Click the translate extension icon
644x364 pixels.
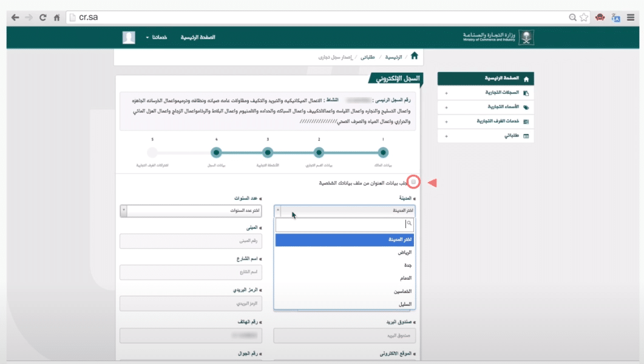[615, 18]
